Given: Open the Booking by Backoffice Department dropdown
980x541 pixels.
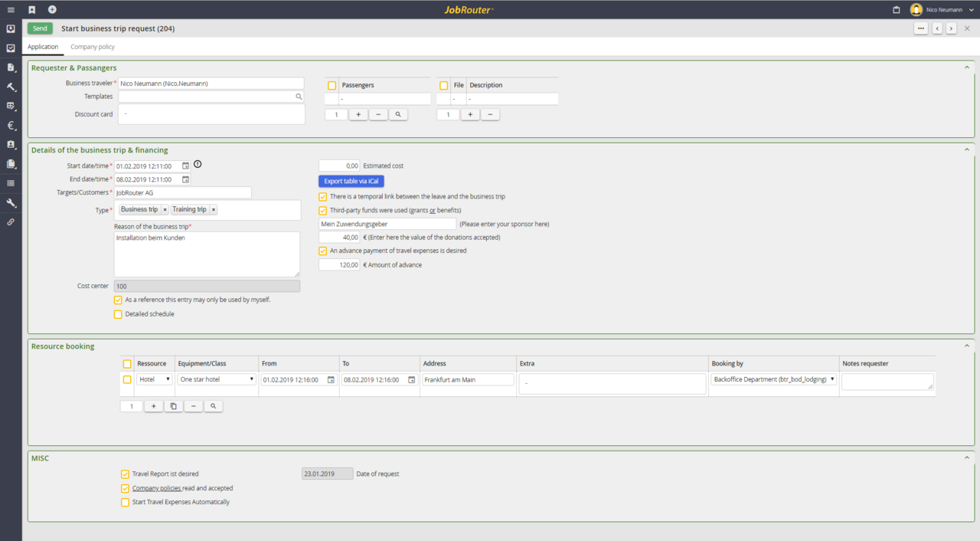Looking at the screenshot, I should (x=774, y=379).
